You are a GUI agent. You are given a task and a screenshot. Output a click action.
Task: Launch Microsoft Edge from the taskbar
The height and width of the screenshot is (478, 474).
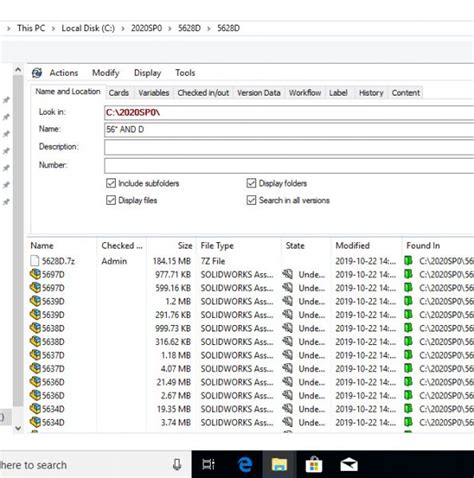(x=245, y=464)
